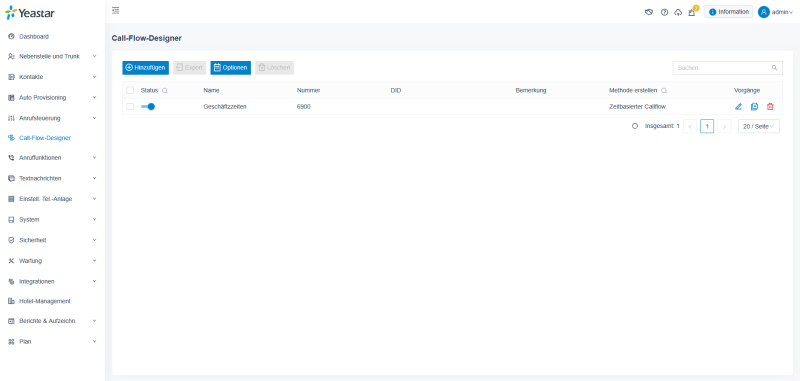Click the cloud upload icon in header
The width and height of the screenshot is (800, 381).
click(x=678, y=12)
